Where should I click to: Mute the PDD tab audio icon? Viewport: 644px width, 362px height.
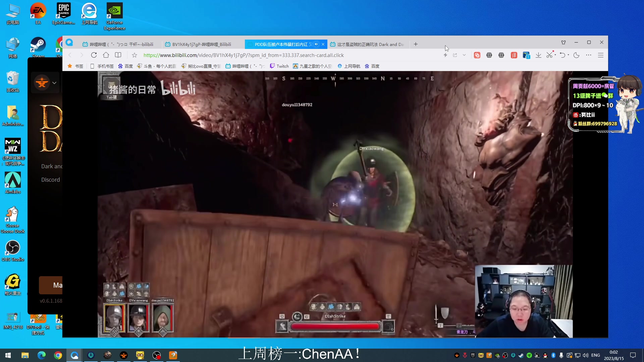point(316,44)
